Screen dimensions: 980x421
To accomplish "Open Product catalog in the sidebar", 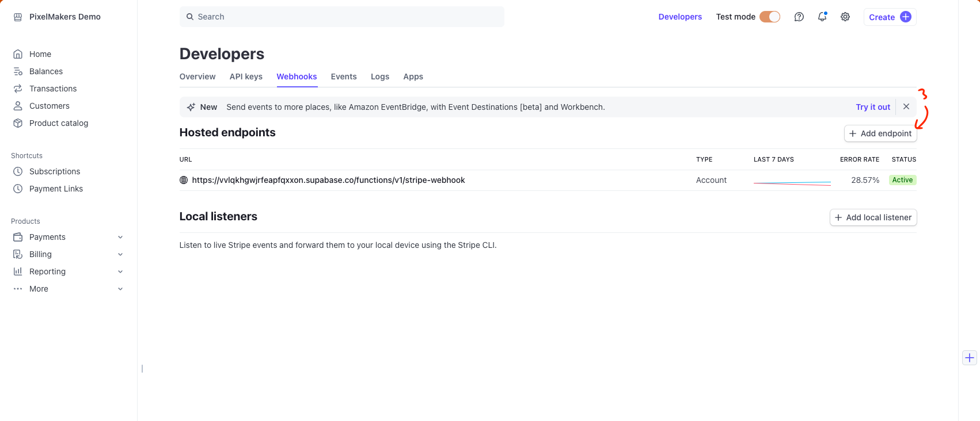I will click(x=59, y=123).
